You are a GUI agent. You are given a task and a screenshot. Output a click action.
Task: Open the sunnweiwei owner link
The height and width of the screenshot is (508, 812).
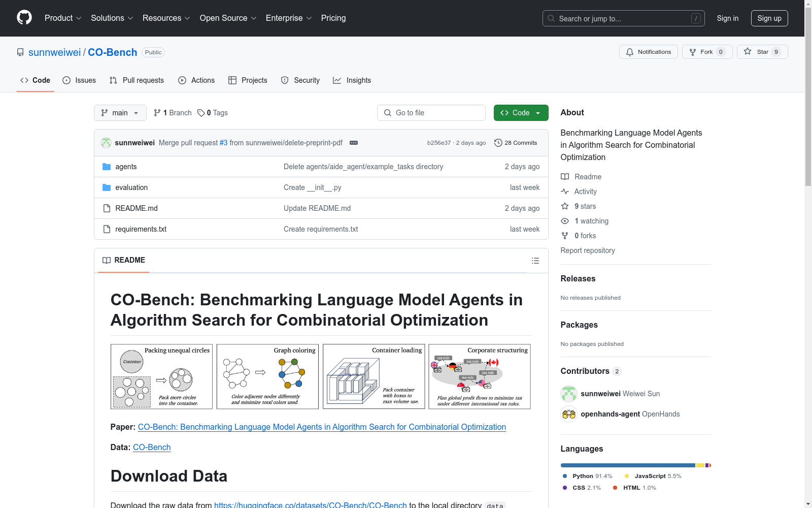[x=54, y=52]
